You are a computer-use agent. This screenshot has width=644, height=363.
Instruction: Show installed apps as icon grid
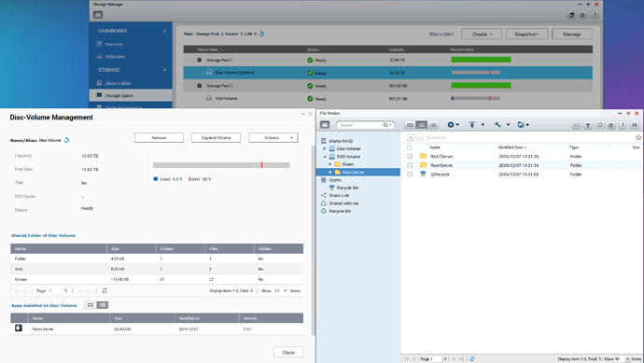pos(91,305)
